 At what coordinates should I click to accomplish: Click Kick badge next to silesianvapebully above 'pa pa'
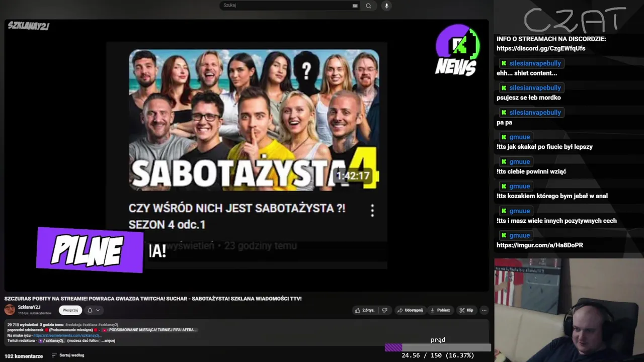click(x=503, y=113)
